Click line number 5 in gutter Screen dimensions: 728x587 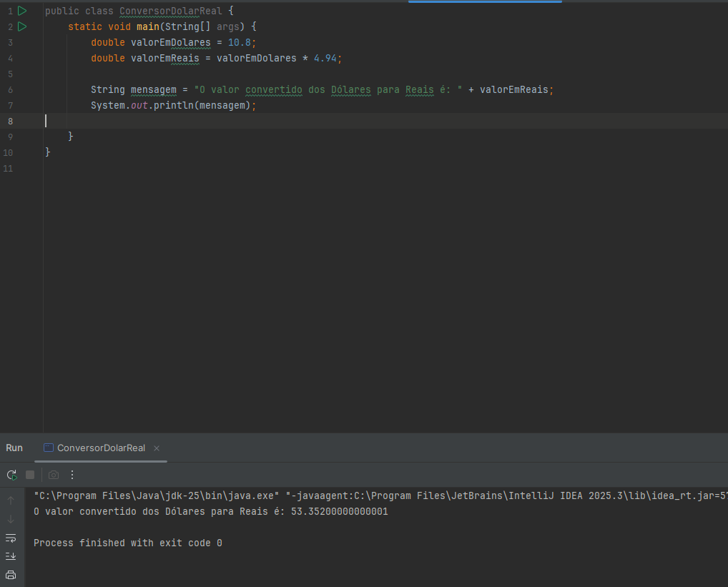point(10,74)
